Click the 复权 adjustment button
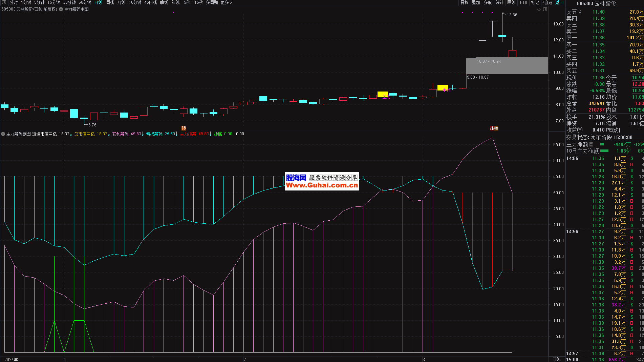This screenshot has width=644, height=362. pos(464,2)
